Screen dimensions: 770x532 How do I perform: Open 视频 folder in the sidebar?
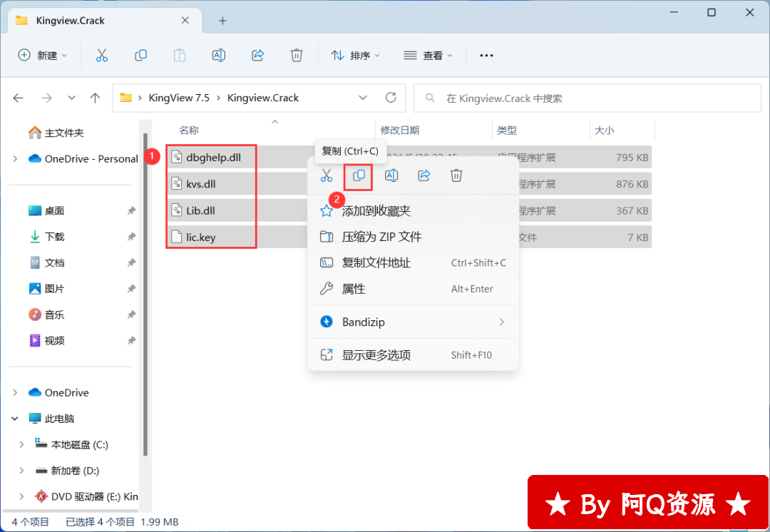pos(47,340)
